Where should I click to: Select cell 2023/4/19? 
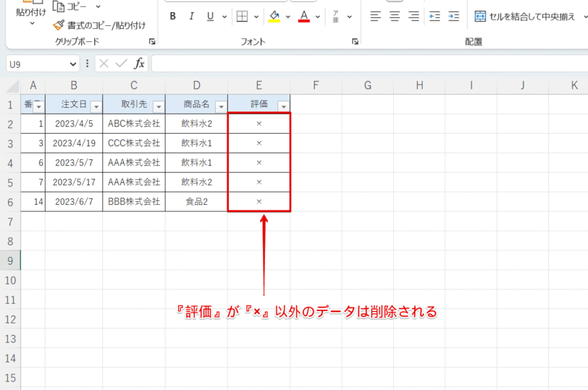point(74,143)
